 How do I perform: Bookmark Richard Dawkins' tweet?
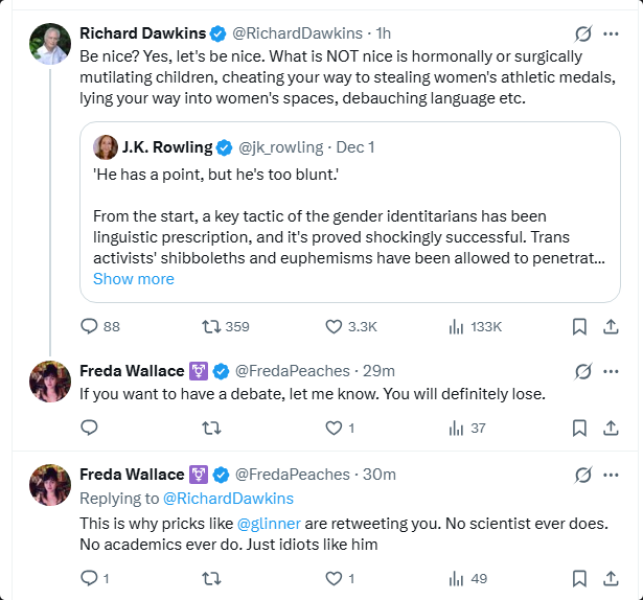point(579,326)
